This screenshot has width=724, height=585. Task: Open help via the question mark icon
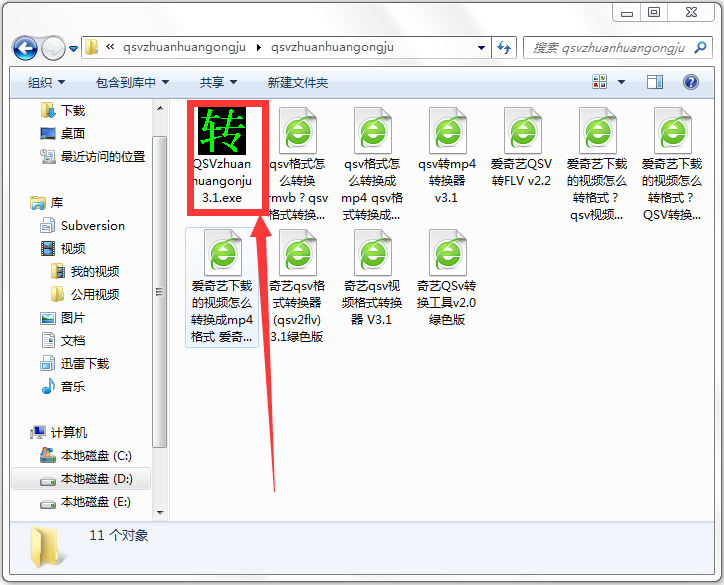pos(691,82)
